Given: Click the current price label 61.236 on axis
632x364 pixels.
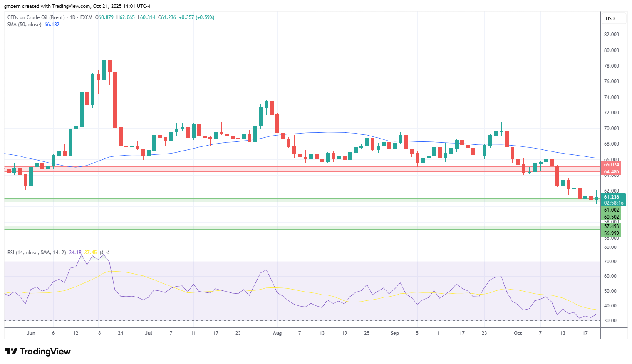Looking at the screenshot, I should 612,197.
